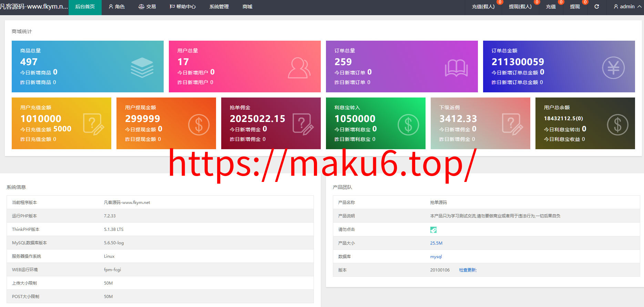Click ThinkPHP version 5.1.38 LTS
Viewport: 644px width, 307px height.
coord(114,229)
